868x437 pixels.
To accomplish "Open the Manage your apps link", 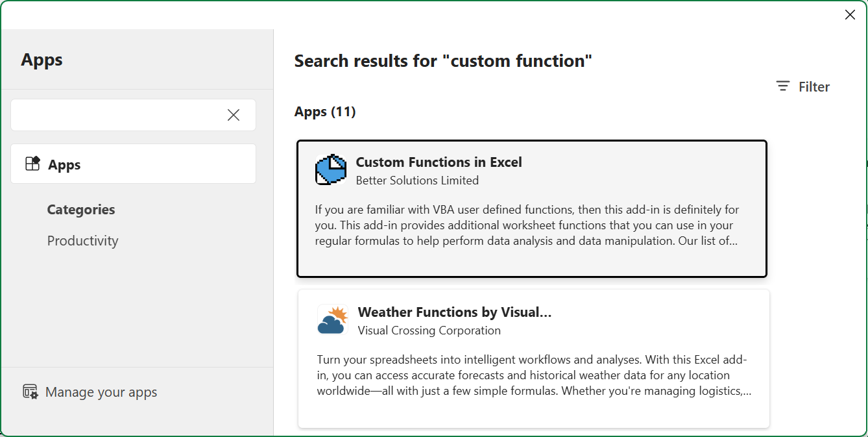I will pyautogui.click(x=101, y=392).
